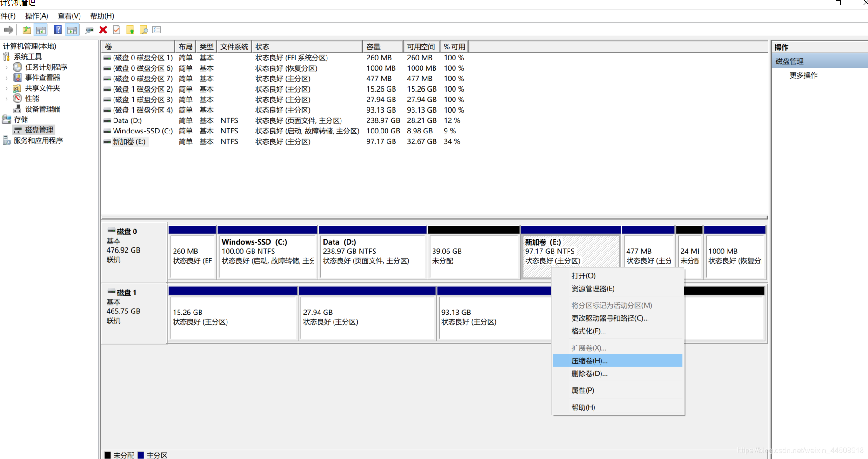
Task: Select the 新卷 (E:) row in volume list
Action: (x=285, y=142)
